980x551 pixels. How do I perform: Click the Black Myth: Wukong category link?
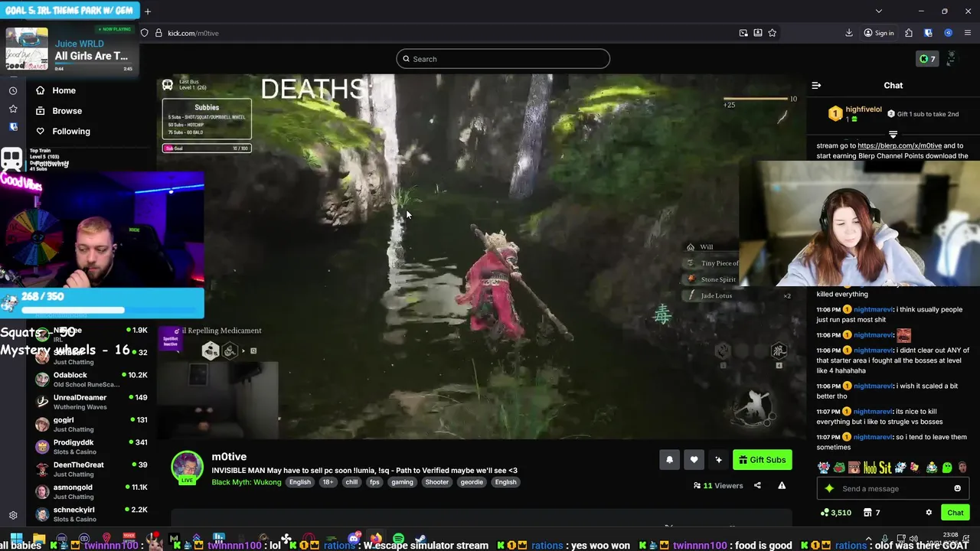point(246,482)
